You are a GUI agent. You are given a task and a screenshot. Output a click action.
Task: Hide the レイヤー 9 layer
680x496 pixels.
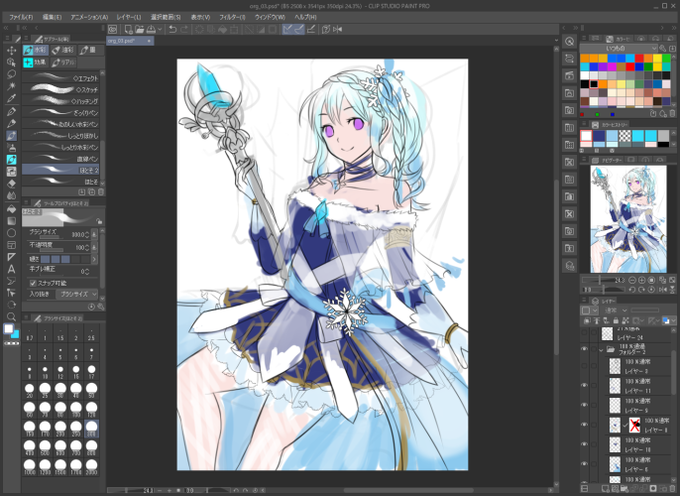(x=584, y=405)
